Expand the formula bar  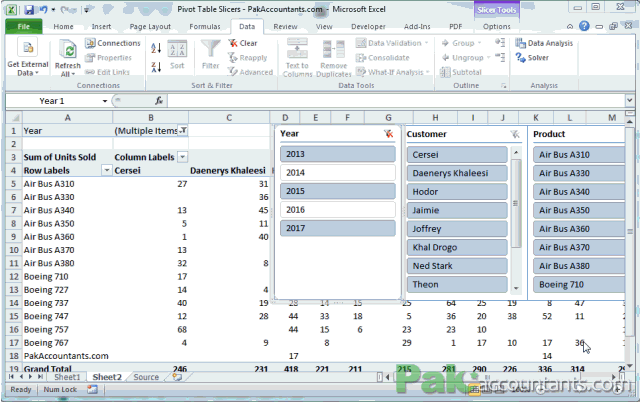(x=629, y=100)
